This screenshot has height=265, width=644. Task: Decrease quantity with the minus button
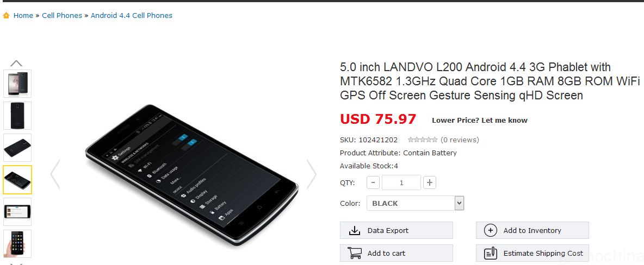tap(373, 182)
